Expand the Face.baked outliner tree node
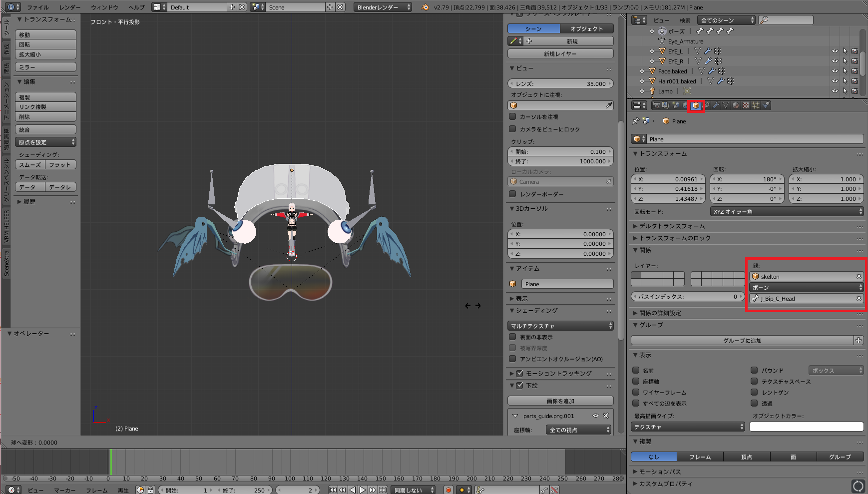The width and height of the screenshot is (868, 494). point(642,71)
